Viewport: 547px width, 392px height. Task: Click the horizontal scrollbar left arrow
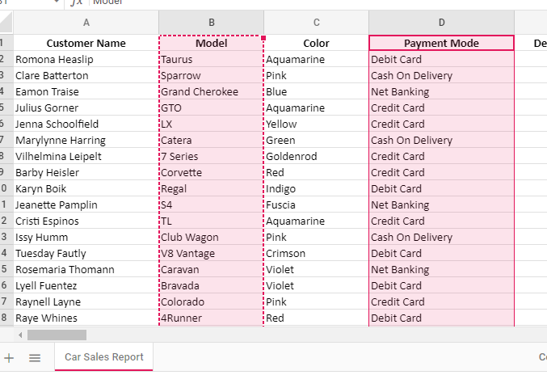click(20, 334)
